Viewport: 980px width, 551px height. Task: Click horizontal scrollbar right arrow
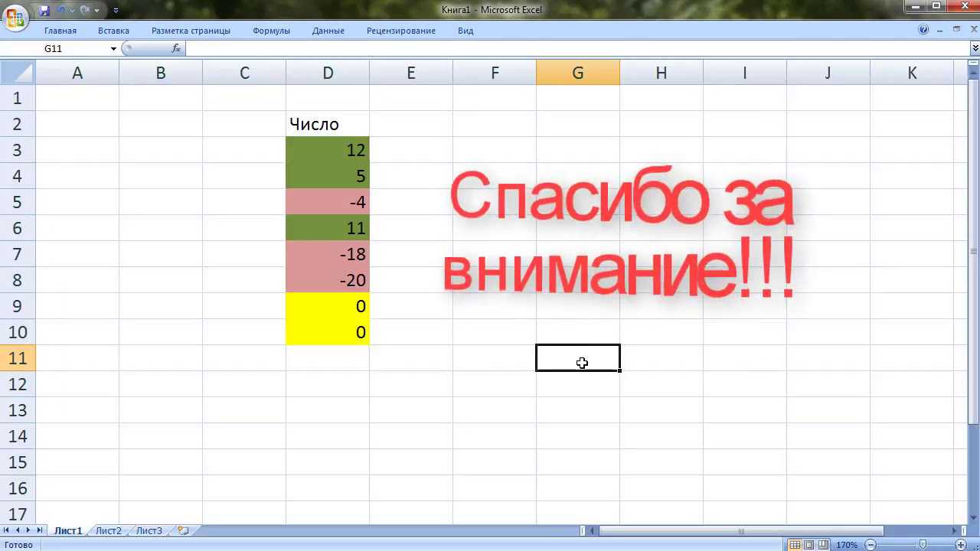tap(954, 531)
